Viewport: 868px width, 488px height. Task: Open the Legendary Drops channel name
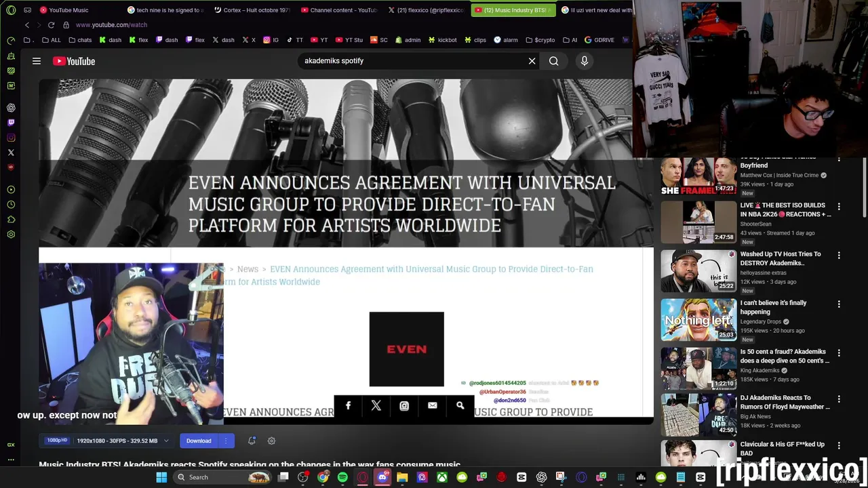(x=761, y=322)
